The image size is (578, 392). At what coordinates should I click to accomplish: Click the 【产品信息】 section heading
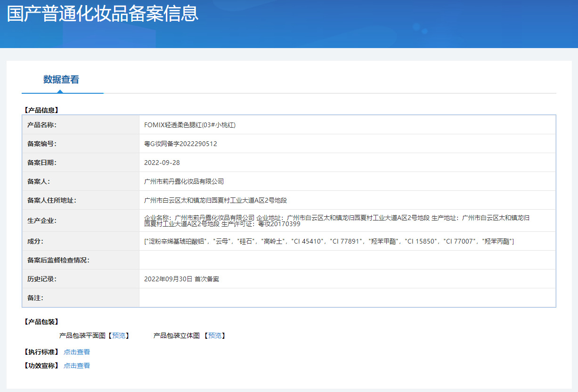(x=41, y=110)
